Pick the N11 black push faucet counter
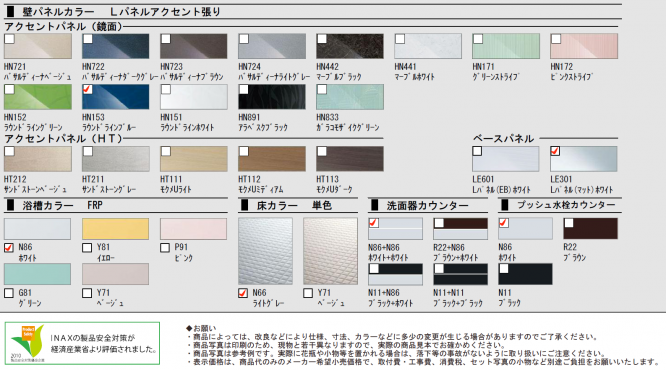This screenshot has height=370, width=666. (525, 274)
